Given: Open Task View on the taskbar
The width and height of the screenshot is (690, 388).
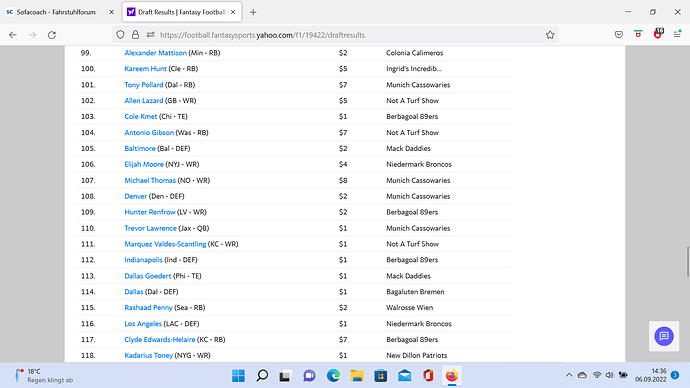Looking at the screenshot, I should click(x=285, y=376).
